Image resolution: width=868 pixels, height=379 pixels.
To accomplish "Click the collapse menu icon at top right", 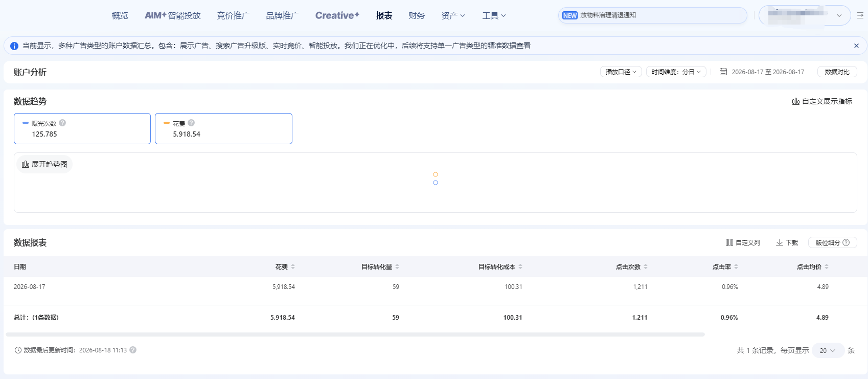I will [x=860, y=16].
